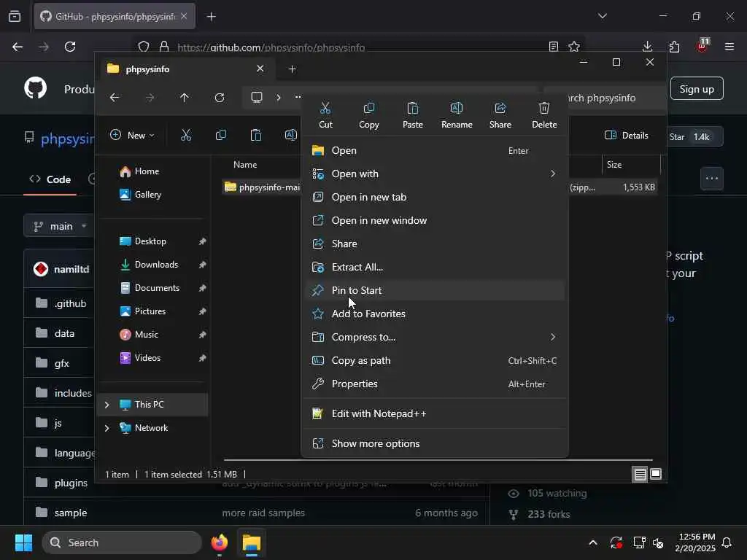The height and width of the screenshot is (560, 747).
Task: Click Copy in the context menu
Action: tap(368, 114)
